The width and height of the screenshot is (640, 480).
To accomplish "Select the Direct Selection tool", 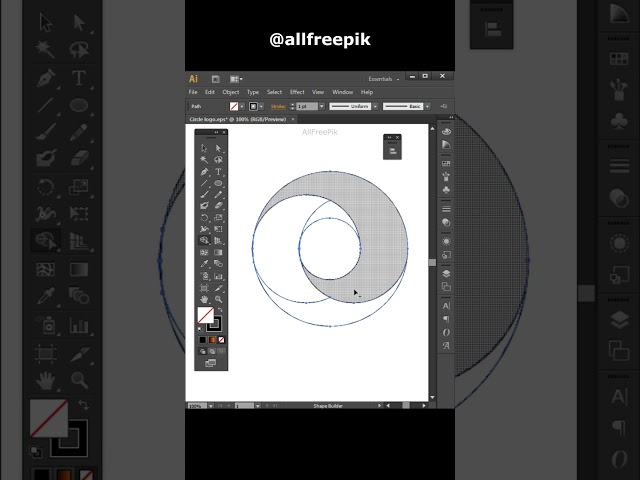I will click(218, 148).
